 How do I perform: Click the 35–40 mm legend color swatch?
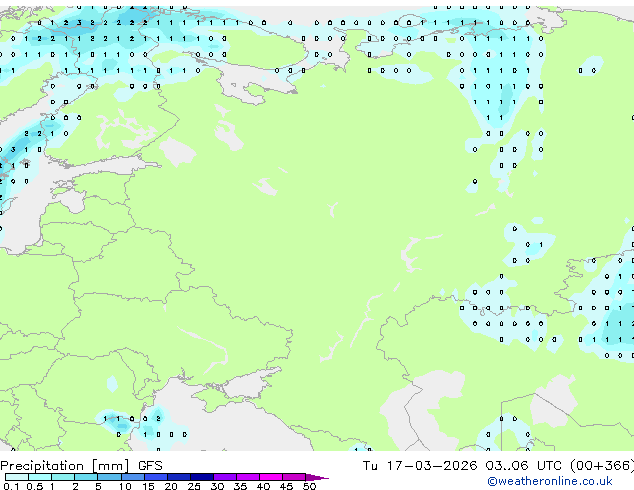coord(248,477)
